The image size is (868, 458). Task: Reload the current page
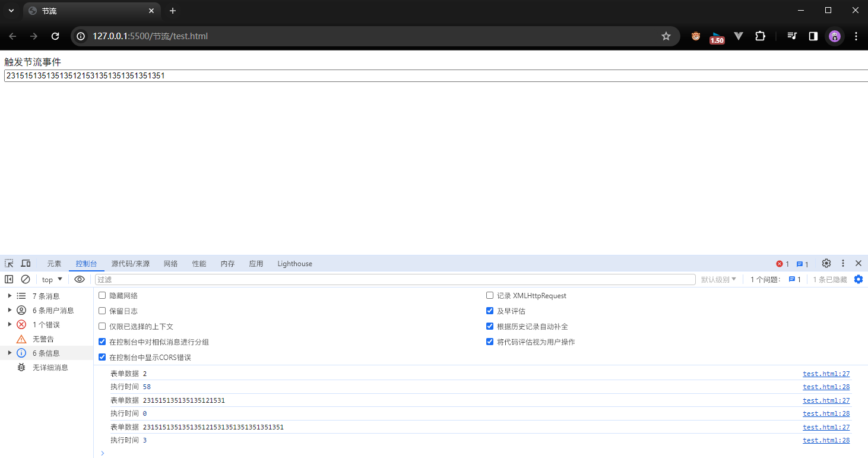pyautogui.click(x=55, y=36)
